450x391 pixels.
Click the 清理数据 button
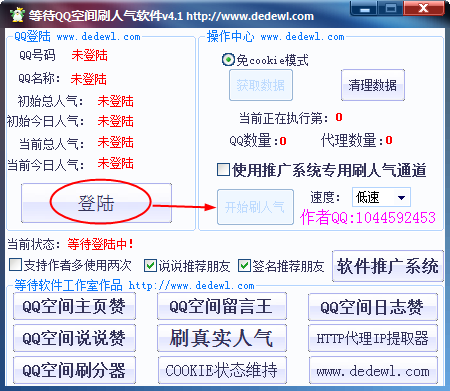coord(373,85)
